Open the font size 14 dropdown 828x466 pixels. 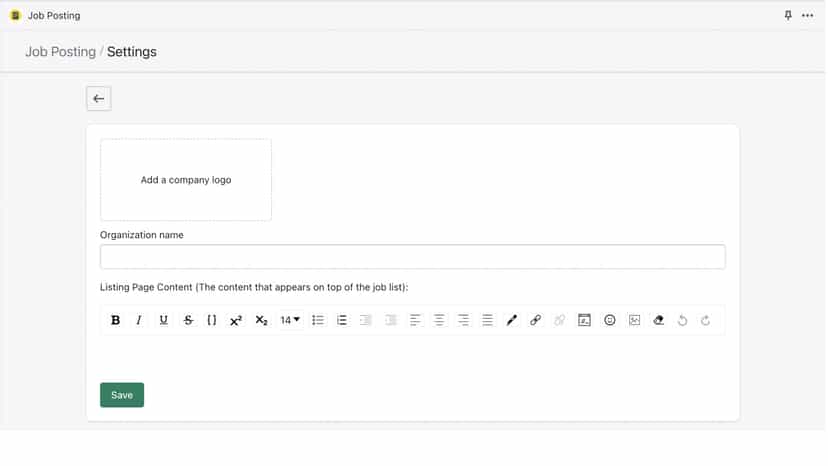(290, 320)
